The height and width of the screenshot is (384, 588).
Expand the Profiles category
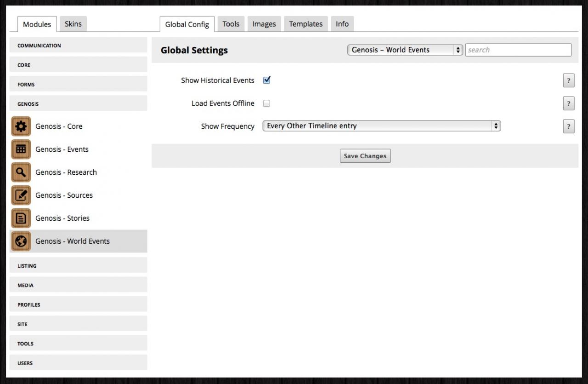pyautogui.click(x=78, y=304)
